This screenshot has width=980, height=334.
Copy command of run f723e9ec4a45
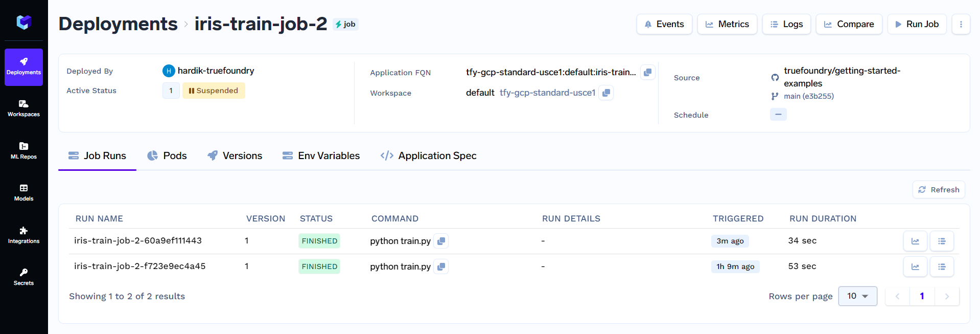(441, 266)
